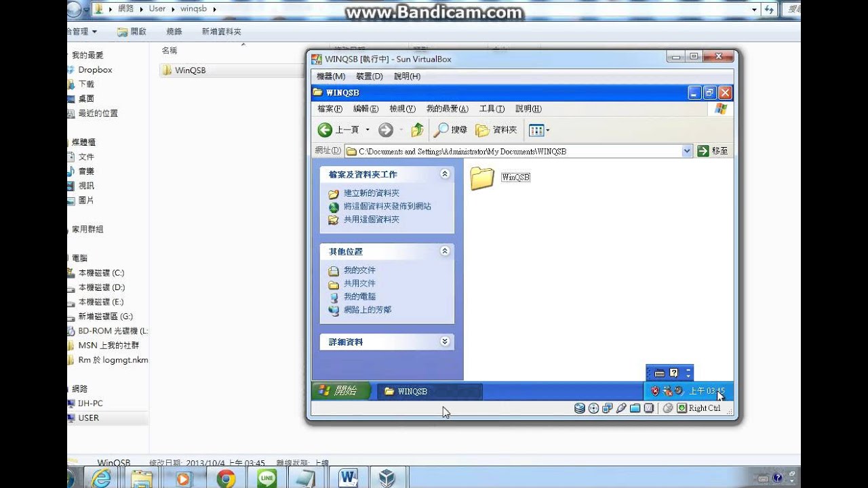Expand the 詳細資料 panel
Viewport: 868px width, 488px height.
pyautogui.click(x=445, y=342)
